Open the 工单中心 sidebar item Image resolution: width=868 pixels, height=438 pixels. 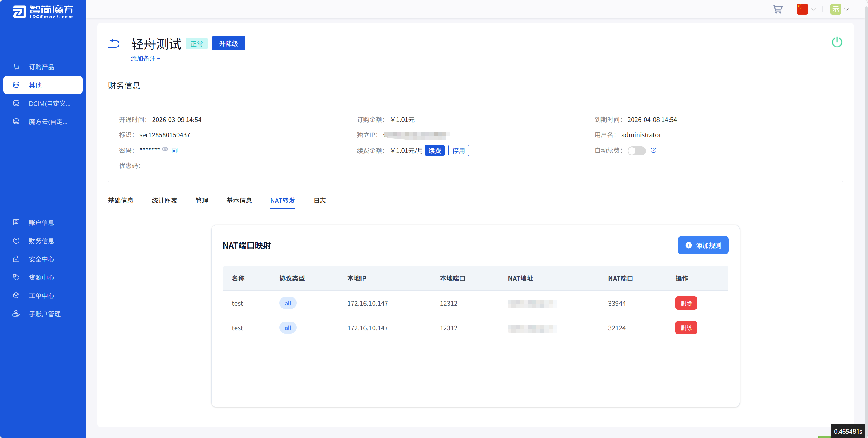pos(41,295)
